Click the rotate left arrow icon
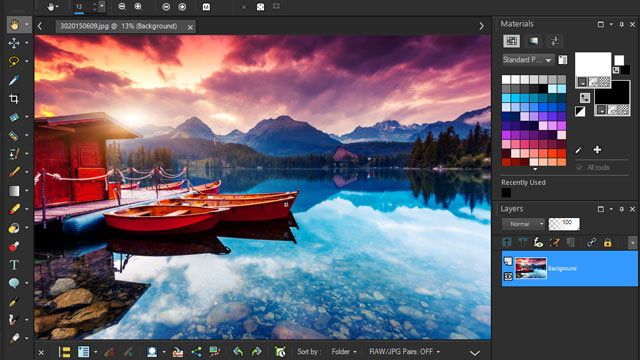The width and height of the screenshot is (640, 360). coord(238,351)
